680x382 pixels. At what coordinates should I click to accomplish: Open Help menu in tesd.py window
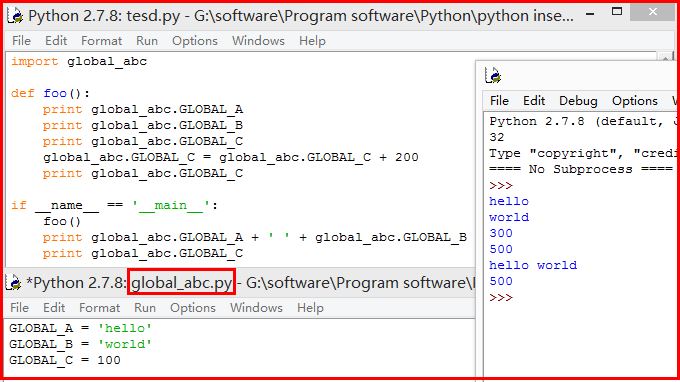click(312, 41)
